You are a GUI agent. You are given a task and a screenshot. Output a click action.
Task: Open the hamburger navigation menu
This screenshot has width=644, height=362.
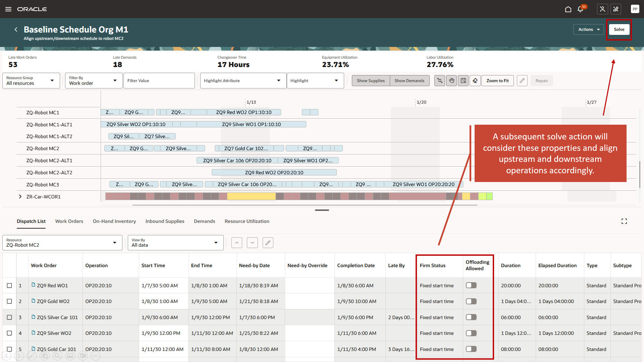point(8,9)
